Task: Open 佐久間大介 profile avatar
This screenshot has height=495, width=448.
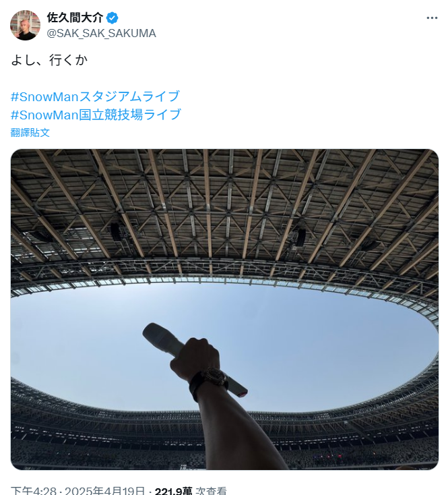Action: pos(25,25)
